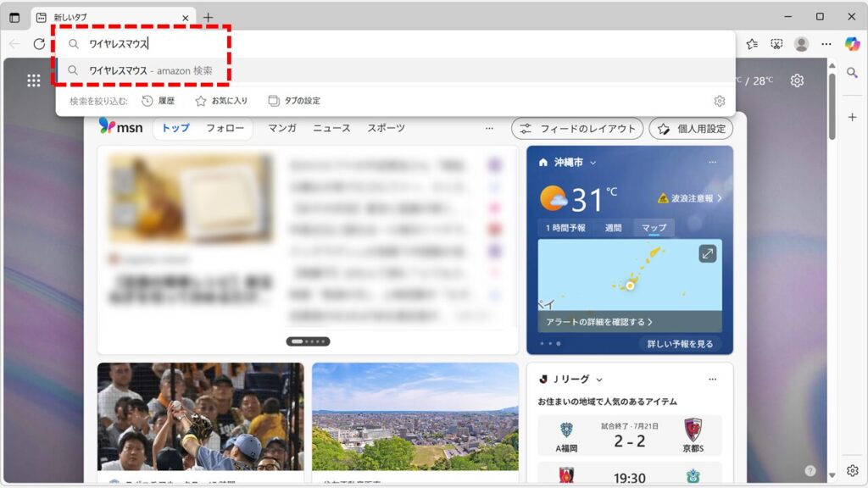Add sidebar app with plus icon

(852, 117)
